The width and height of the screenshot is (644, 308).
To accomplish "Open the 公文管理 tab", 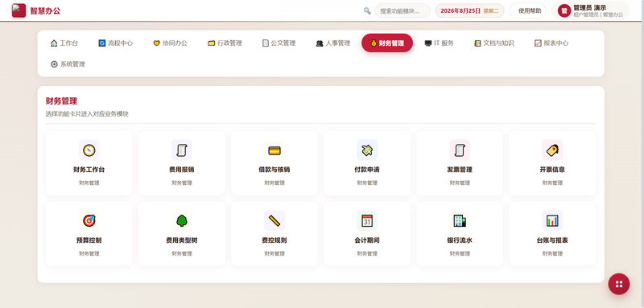I will coord(279,43).
